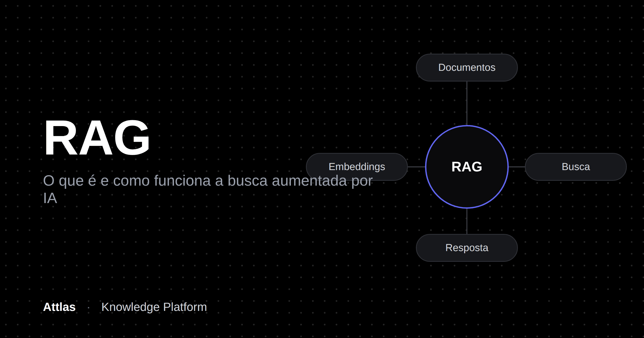This screenshot has height=338, width=644.
Task: Select the Embeddings node pill
Action: click(x=357, y=167)
